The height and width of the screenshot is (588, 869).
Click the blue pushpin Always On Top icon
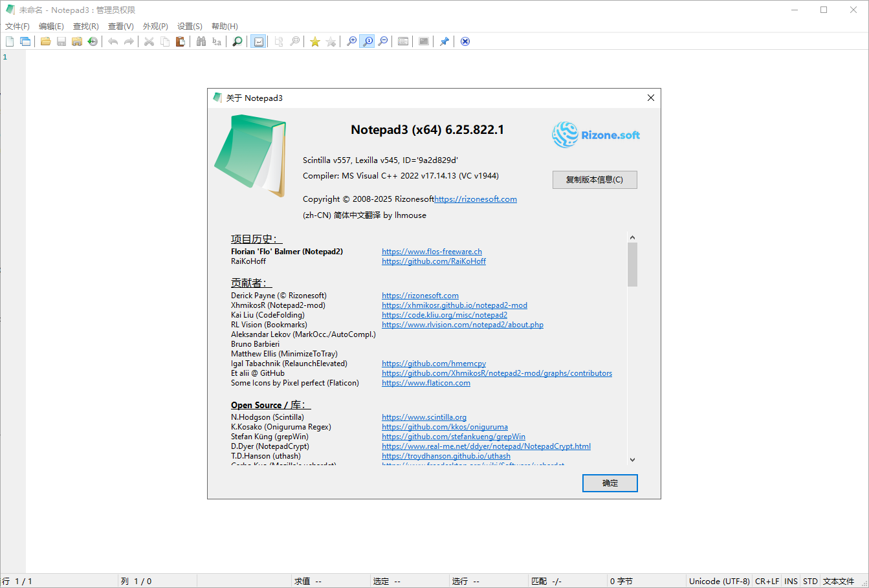click(444, 41)
